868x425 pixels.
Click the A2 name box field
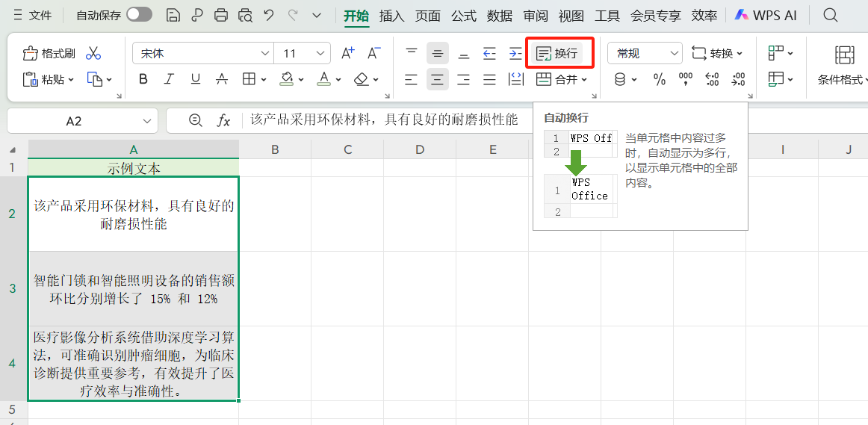coord(74,120)
